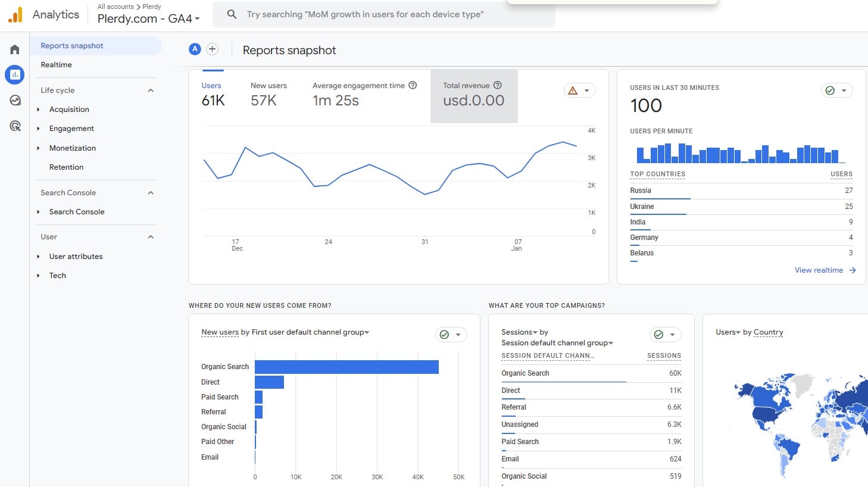Click into the Analytics search field

[383, 14]
